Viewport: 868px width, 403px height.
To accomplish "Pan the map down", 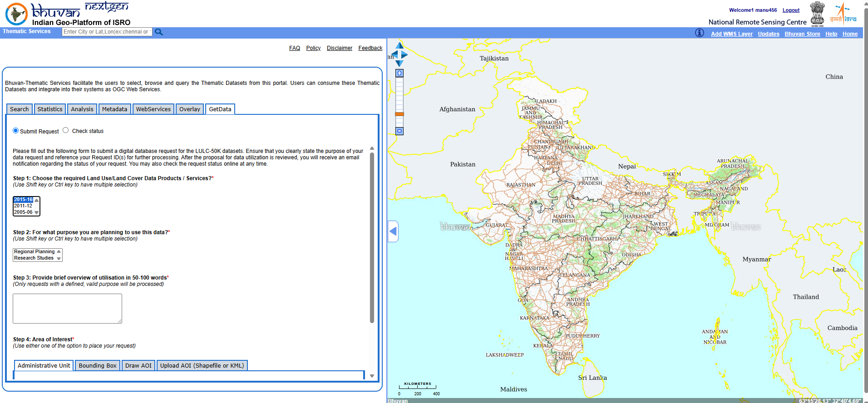I will (399, 64).
